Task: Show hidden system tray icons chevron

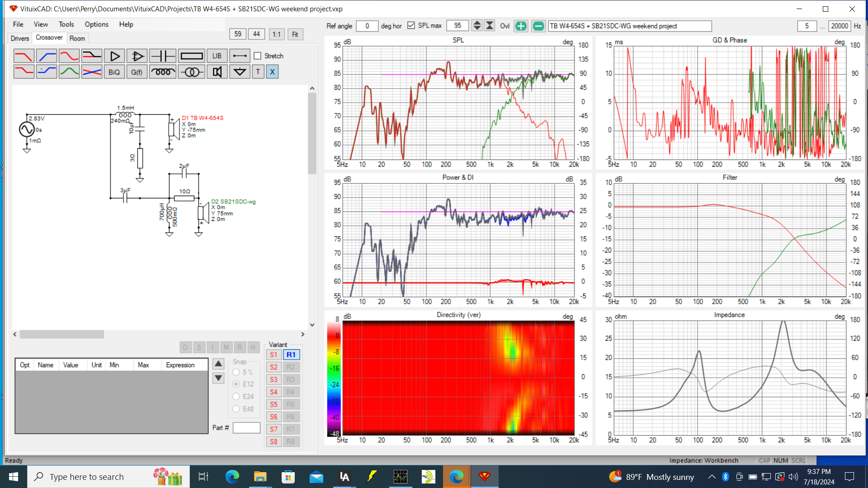Action: click(712, 477)
